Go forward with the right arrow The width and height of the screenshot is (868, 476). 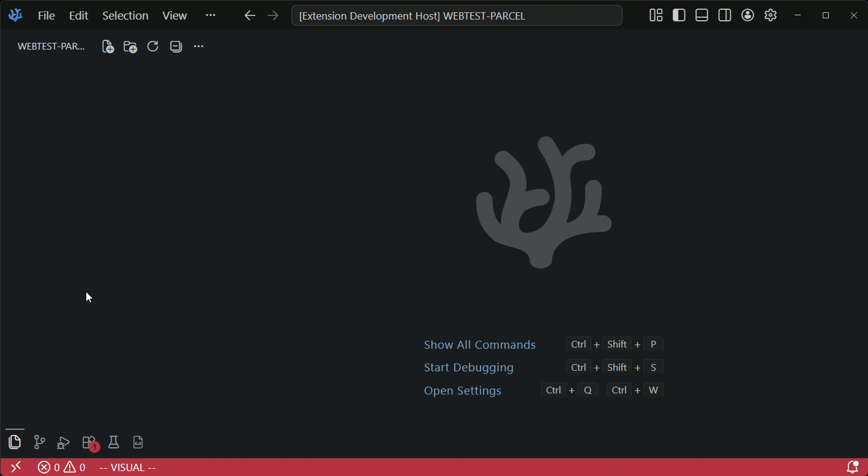[x=273, y=15]
